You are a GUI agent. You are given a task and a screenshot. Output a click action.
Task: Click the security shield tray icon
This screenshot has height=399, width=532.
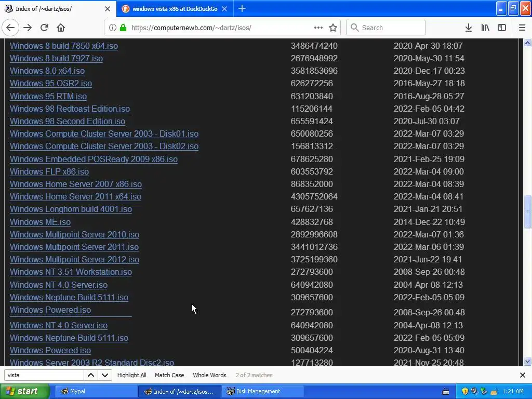tap(465, 391)
